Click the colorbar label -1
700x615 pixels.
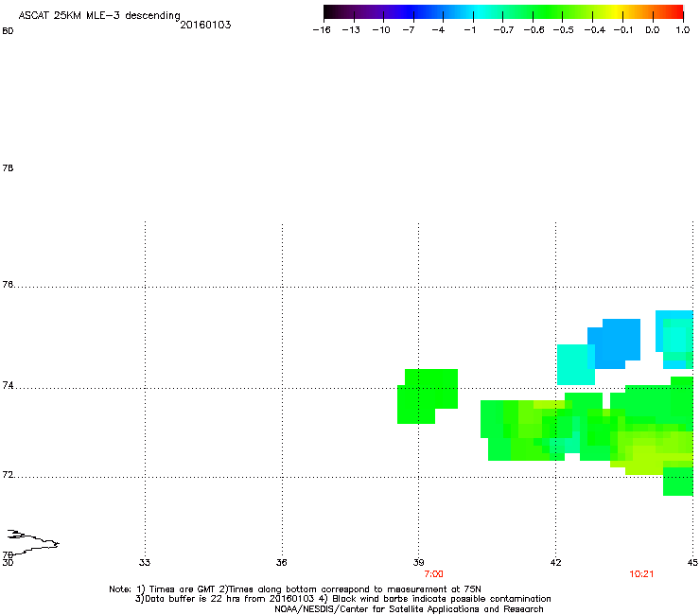pyautogui.click(x=469, y=30)
